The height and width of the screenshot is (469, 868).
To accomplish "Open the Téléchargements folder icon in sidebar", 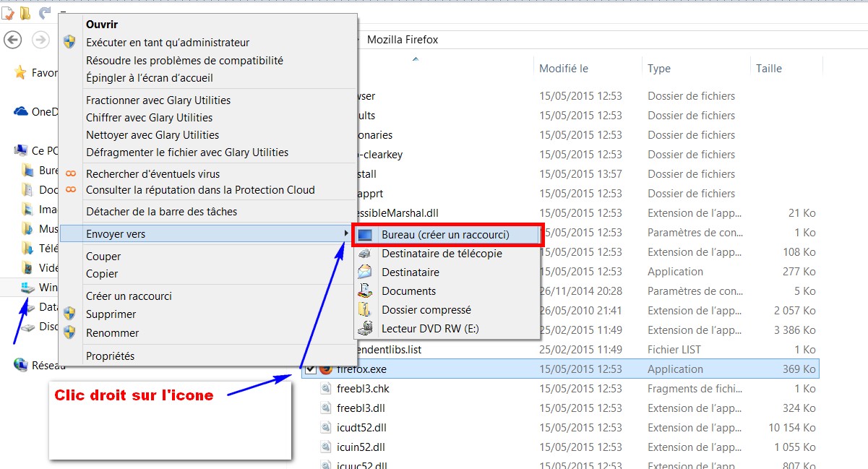I will point(28,249).
